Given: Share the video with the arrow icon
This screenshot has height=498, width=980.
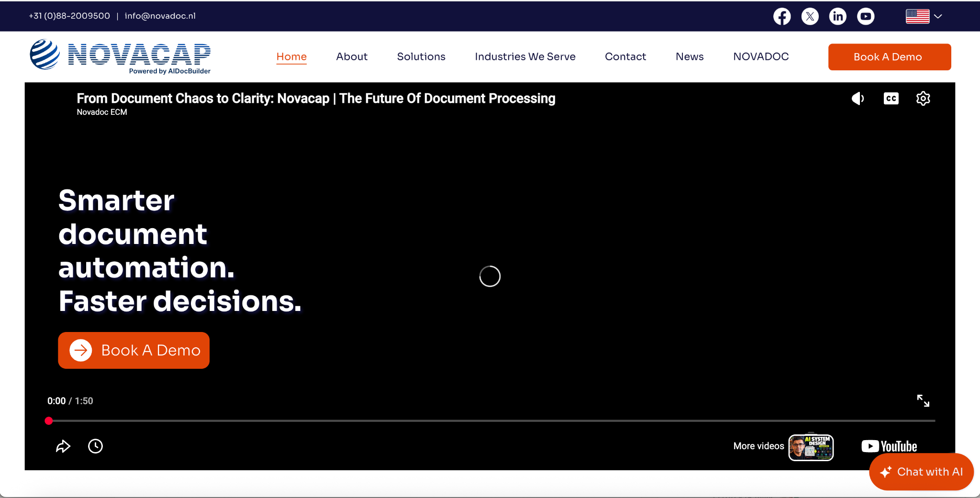Looking at the screenshot, I should pos(63,446).
